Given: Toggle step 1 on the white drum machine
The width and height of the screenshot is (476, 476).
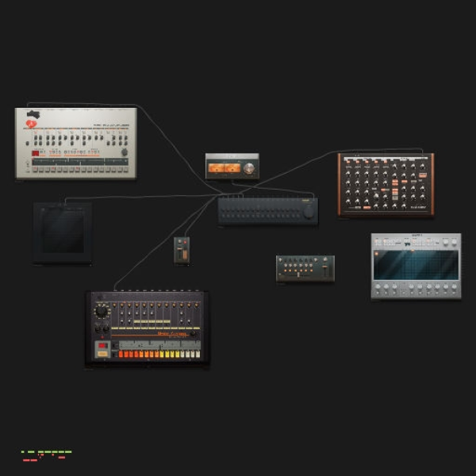Looking at the screenshot, I should point(35,170).
